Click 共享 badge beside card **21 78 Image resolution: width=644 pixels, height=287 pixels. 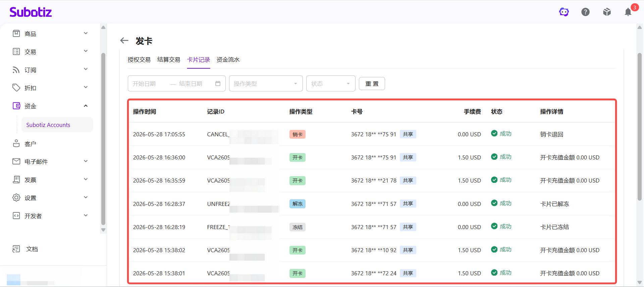tap(408, 181)
